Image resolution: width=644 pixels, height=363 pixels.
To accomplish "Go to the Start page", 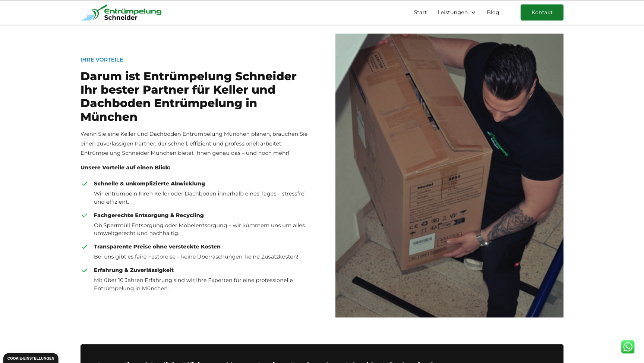I will [420, 12].
